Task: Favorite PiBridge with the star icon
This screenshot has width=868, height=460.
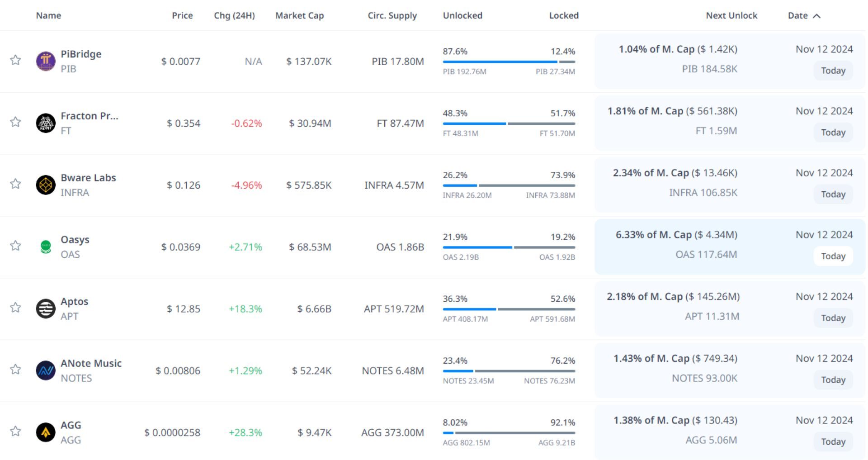Action: pyautogui.click(x=15, y=60)
